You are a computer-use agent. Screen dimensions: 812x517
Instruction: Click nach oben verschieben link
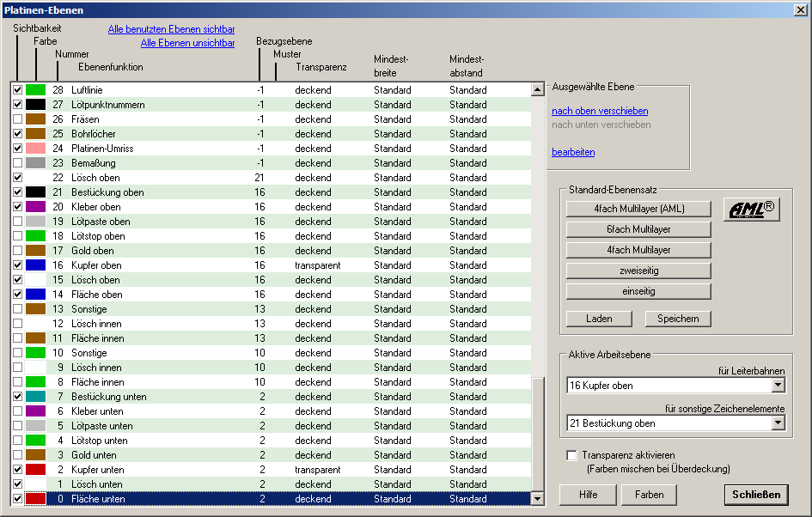coord(600,111)
